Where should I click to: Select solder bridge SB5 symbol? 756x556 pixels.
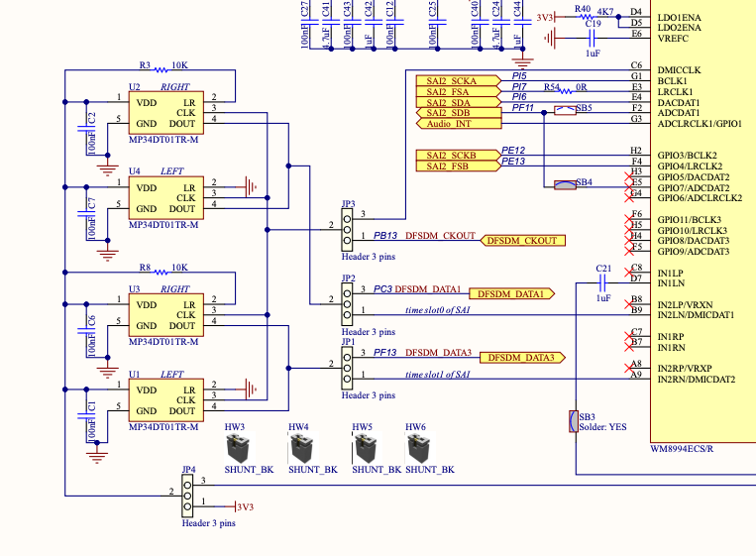click(x=565, y=110)
